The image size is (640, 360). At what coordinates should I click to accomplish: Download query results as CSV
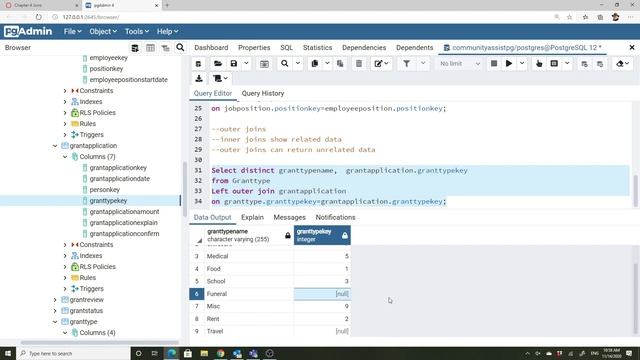tap(199, 78)
